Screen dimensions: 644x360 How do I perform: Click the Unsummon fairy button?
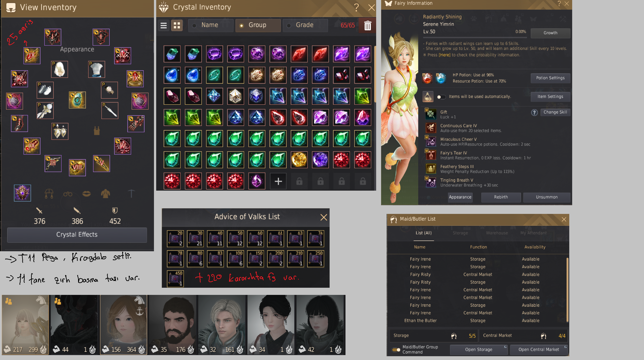click(x=546, y=197)
